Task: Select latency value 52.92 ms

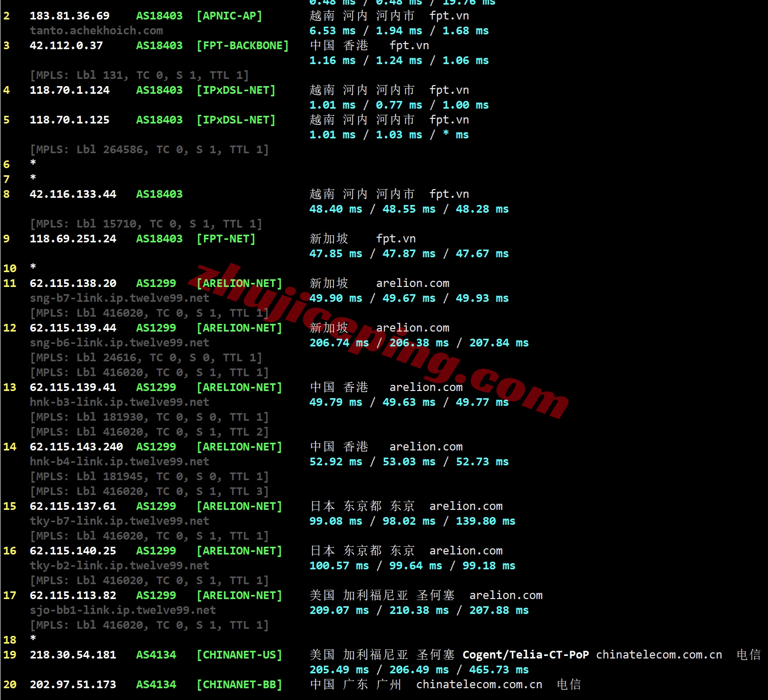Action: (x=336, y=462)
